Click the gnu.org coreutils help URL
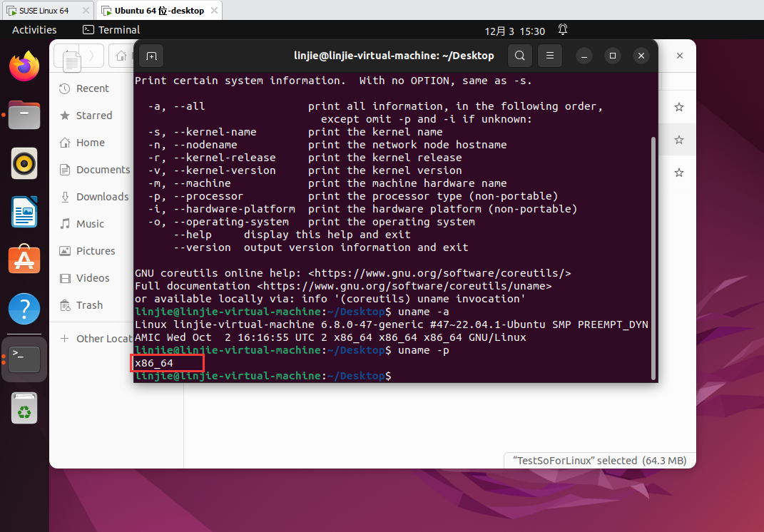 pyautogui.click(x=439, y=273)
